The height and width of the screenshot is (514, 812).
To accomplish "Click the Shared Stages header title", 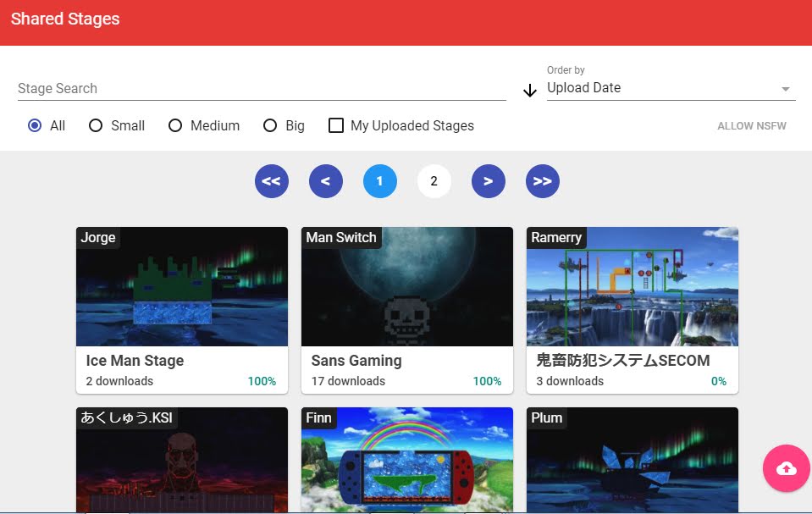I will (x=65, y=19).
